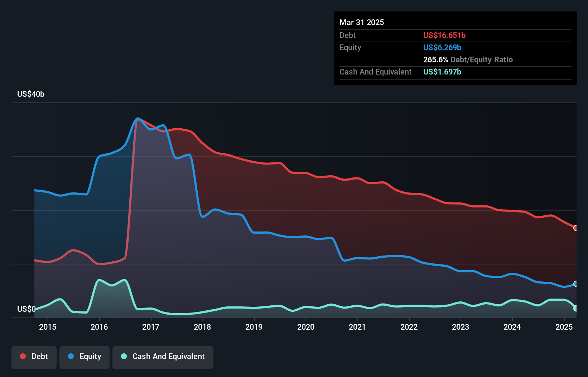Select the teal Cash endpoint marker on chart
The height and width of the screenshot is (377, 588).
(576, 308)
